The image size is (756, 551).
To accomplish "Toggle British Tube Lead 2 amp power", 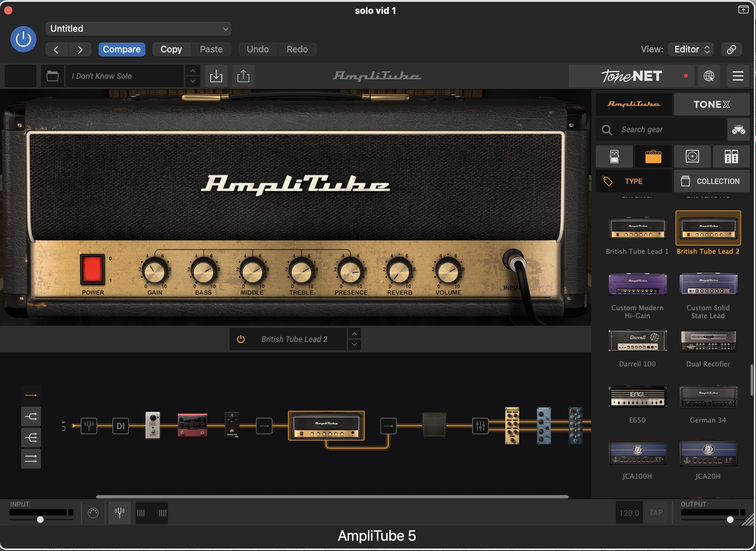I will pos(241,339).
